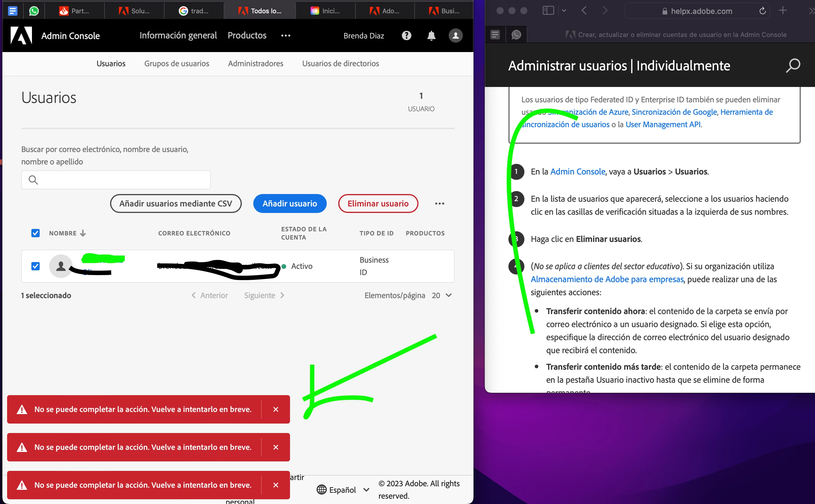Viewport: 815px width, 504px height.
Task: Open the notifications bell icon
Action: tap(431, 35)
